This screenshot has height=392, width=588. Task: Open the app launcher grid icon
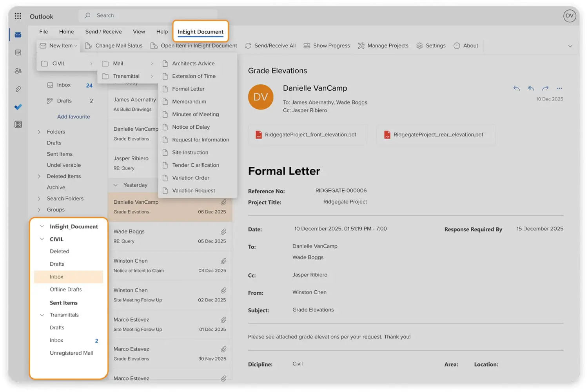coord(18,16)
